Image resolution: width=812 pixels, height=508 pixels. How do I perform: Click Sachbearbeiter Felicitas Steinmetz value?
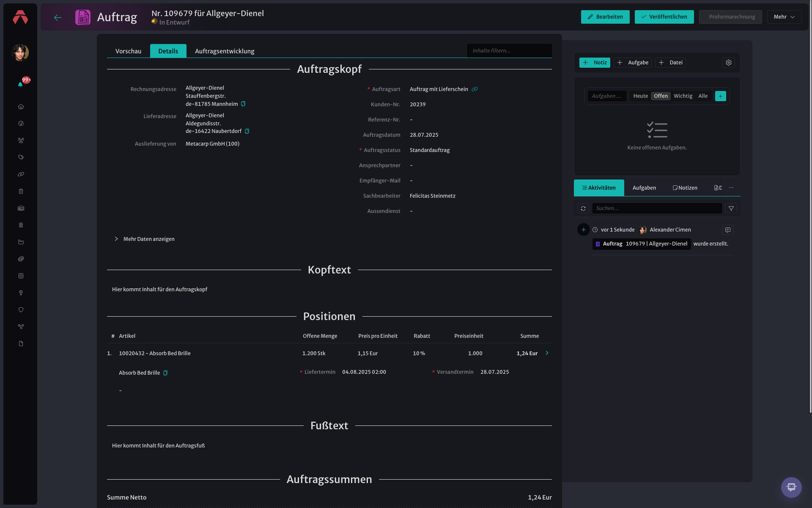click(433, 196)
